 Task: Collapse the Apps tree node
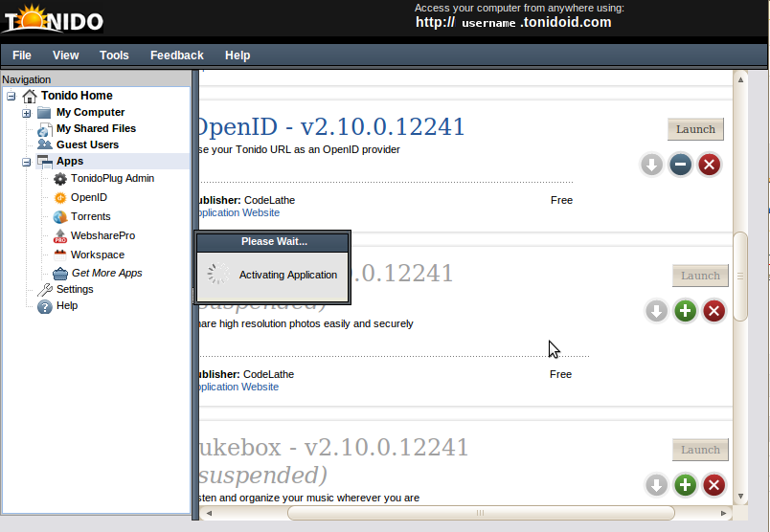[27, 162]
